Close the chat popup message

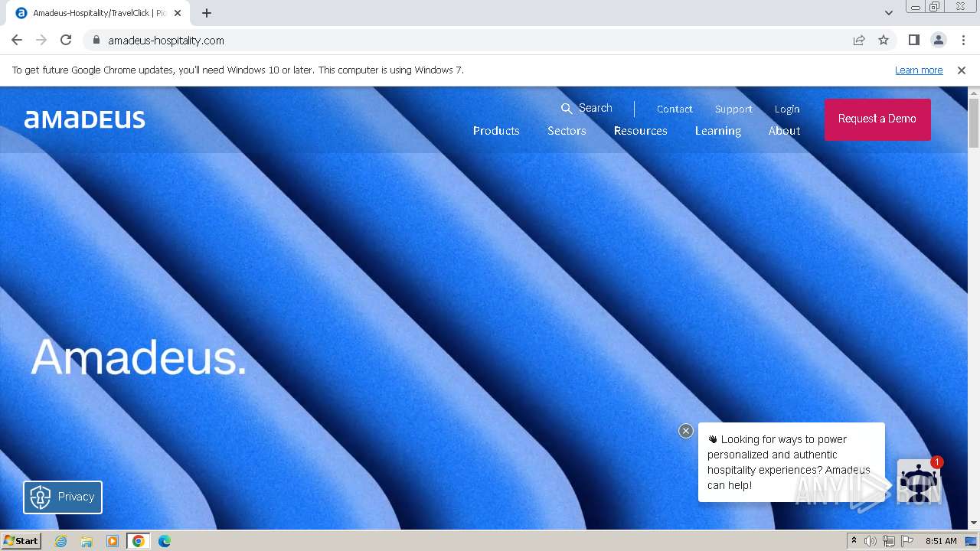(686, 431)
